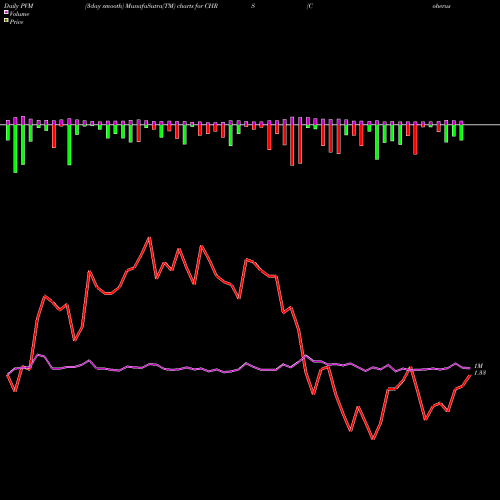Select the 'Price' legend label

click(x=16, y=22)
